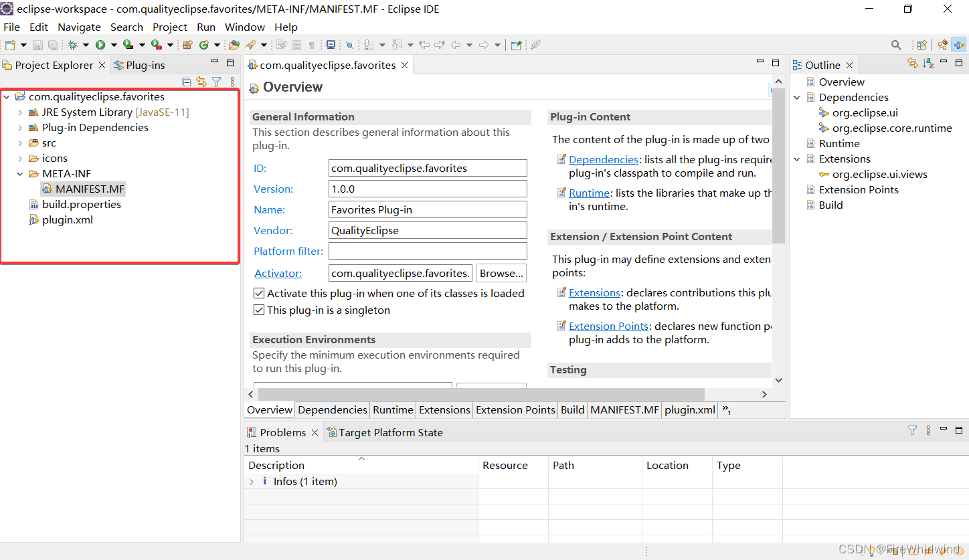Image resolution: width=969 pixels, height=560 pixels.
Task: Switch to Target Platform State tab
Action: coord(385,432)
